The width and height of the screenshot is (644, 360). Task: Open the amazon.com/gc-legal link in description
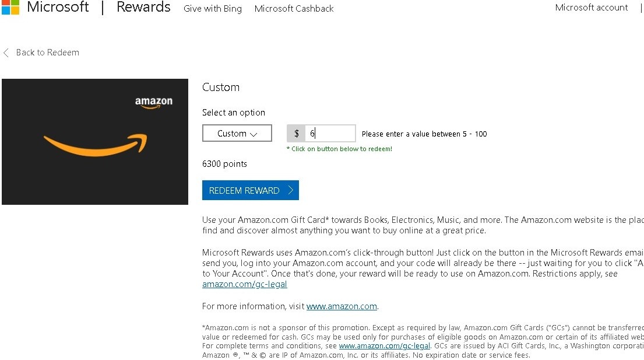click(x=244, y=284)
